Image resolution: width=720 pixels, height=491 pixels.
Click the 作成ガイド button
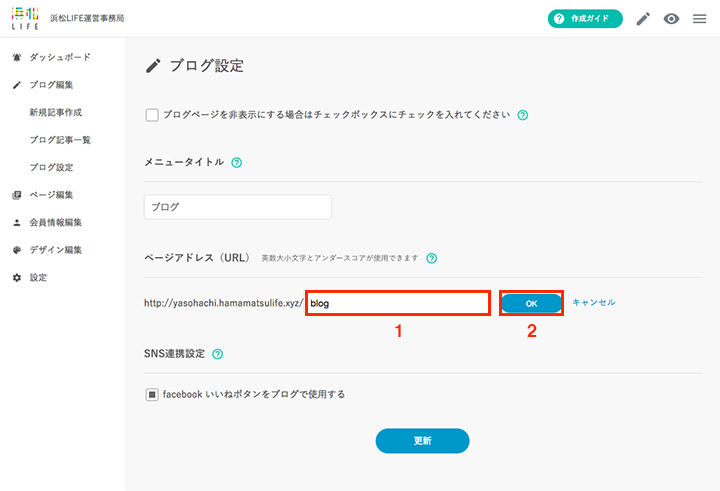point(585,19)
